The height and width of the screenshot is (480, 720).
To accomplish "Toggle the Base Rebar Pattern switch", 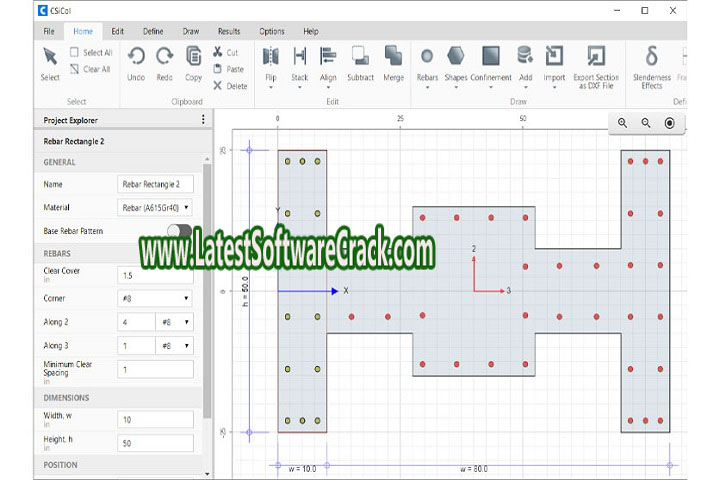I will click(179, 231).
